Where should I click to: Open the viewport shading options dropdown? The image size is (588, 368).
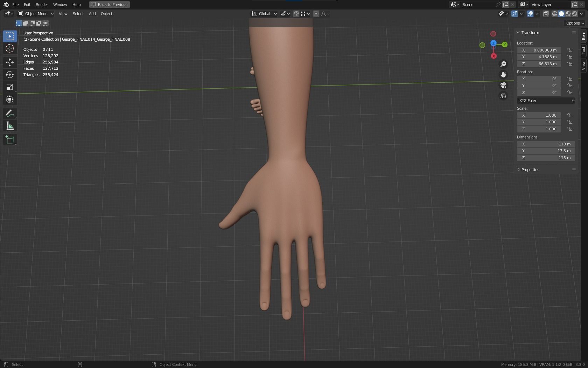click(x=582, y=14)
